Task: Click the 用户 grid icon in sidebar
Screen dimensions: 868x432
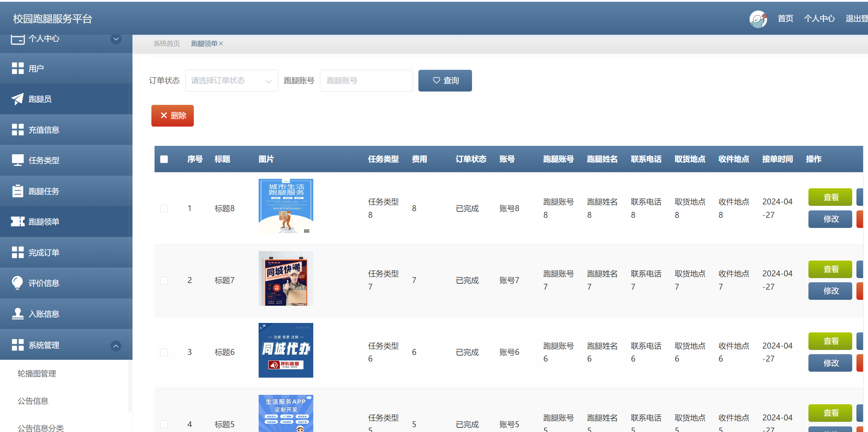Action: click(x=18, y=68)
